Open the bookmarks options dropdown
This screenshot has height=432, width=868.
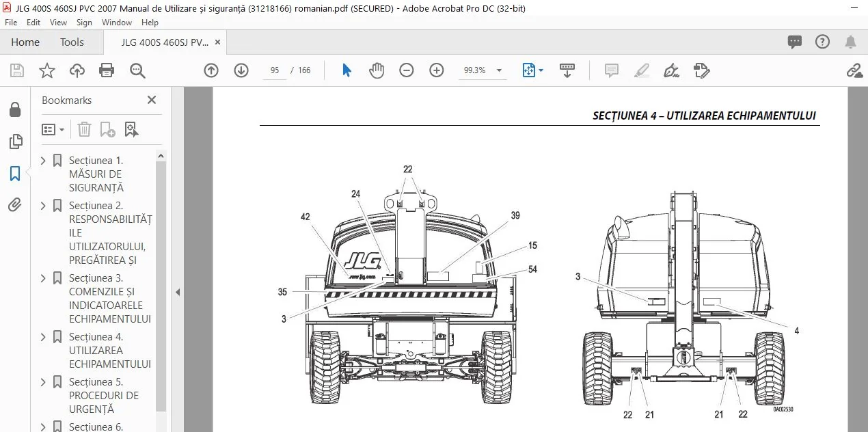[x=53, y=129]
